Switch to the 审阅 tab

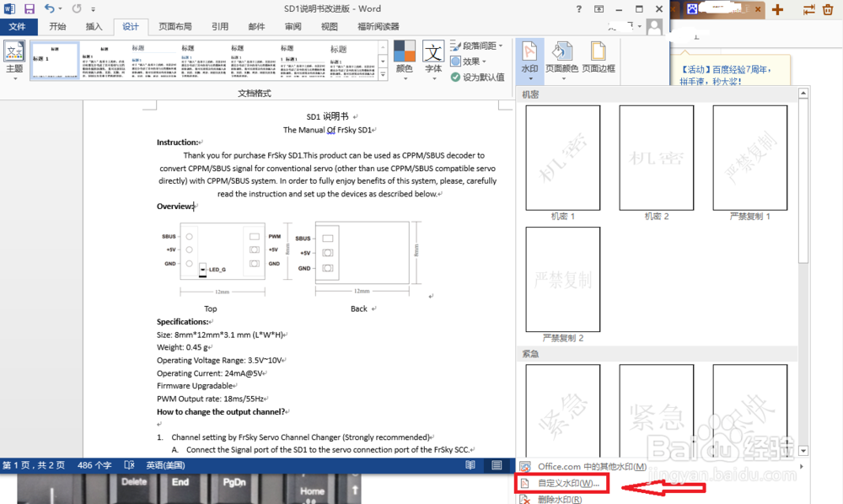click(x=293, y=26)
